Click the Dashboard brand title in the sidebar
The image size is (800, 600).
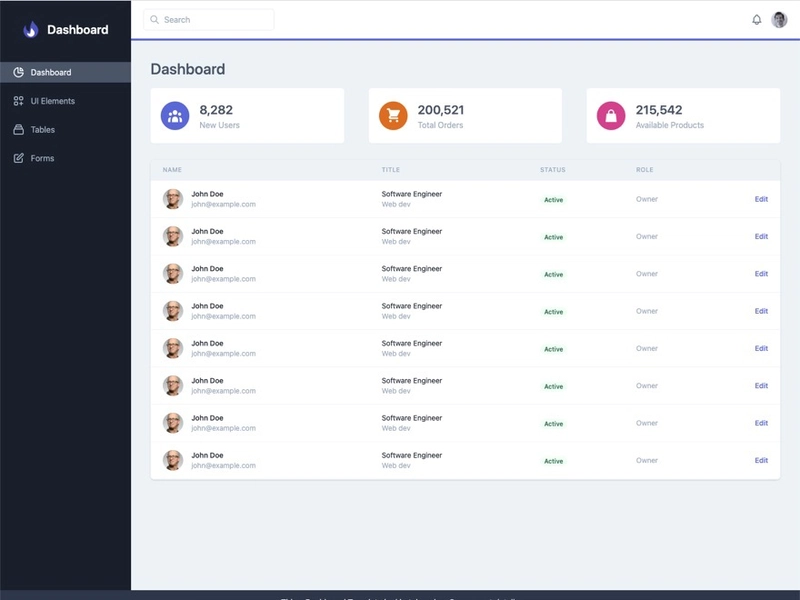point(78,30)
